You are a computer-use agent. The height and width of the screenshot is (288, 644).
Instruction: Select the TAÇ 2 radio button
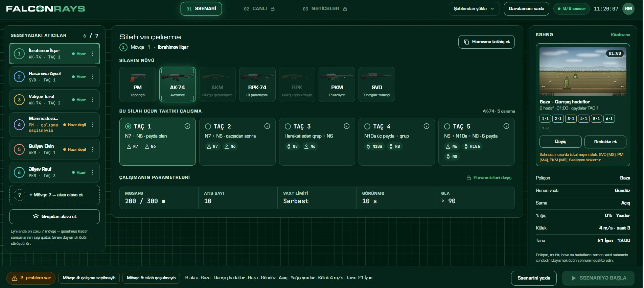[208, 126]
